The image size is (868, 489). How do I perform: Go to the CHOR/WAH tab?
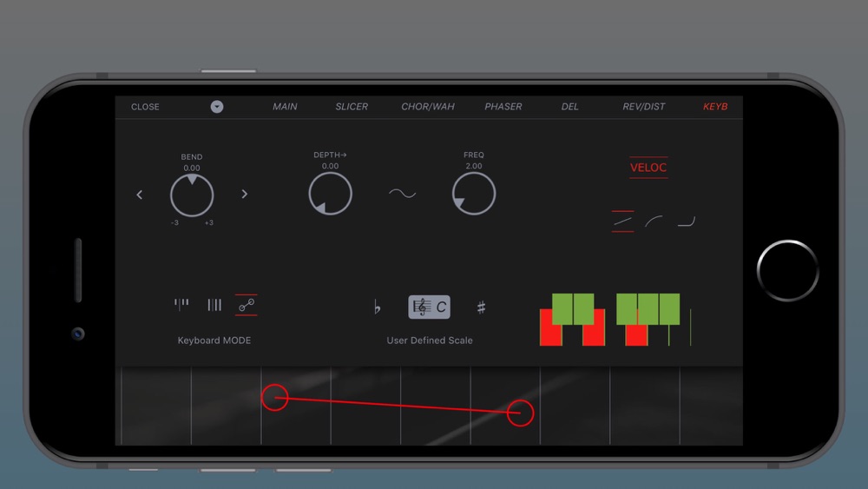pos(427,106)
